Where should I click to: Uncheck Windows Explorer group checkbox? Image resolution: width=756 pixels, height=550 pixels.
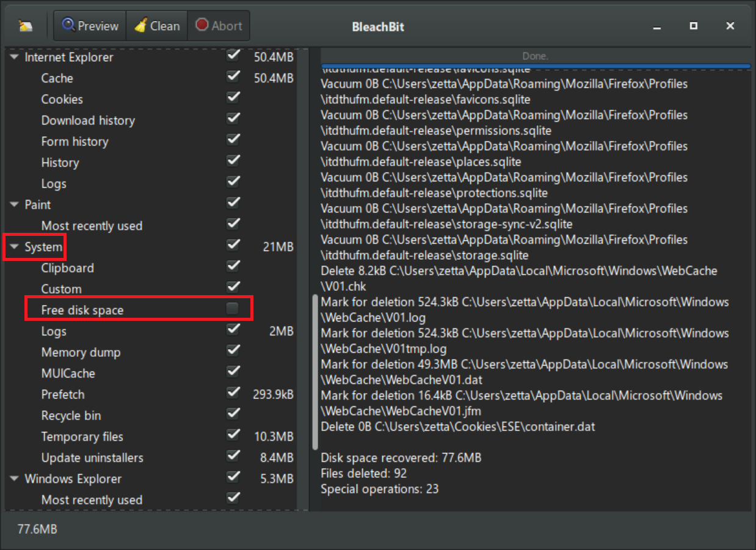pyautogui.click(x=233, y=477)
